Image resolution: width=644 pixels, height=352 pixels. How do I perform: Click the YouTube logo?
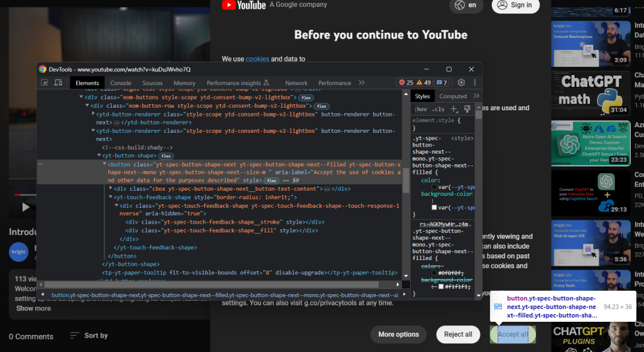tap(244, 5)
